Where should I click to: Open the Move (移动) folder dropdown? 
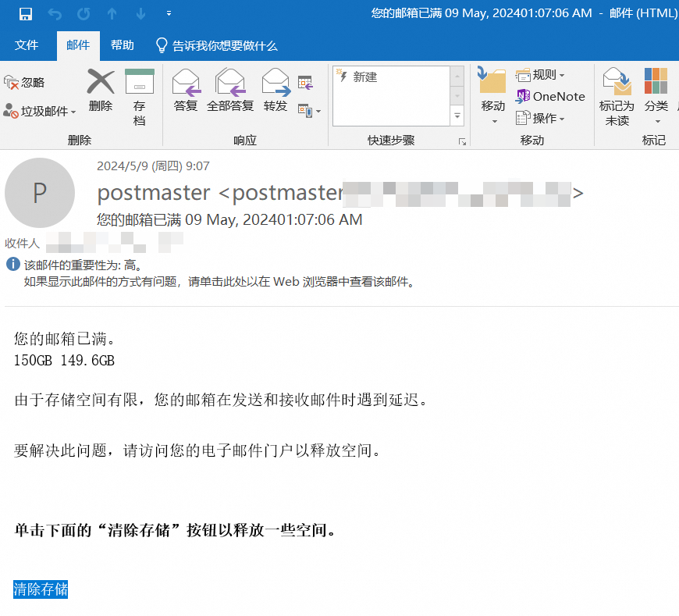pyautogui.click(x=492, y=98)
